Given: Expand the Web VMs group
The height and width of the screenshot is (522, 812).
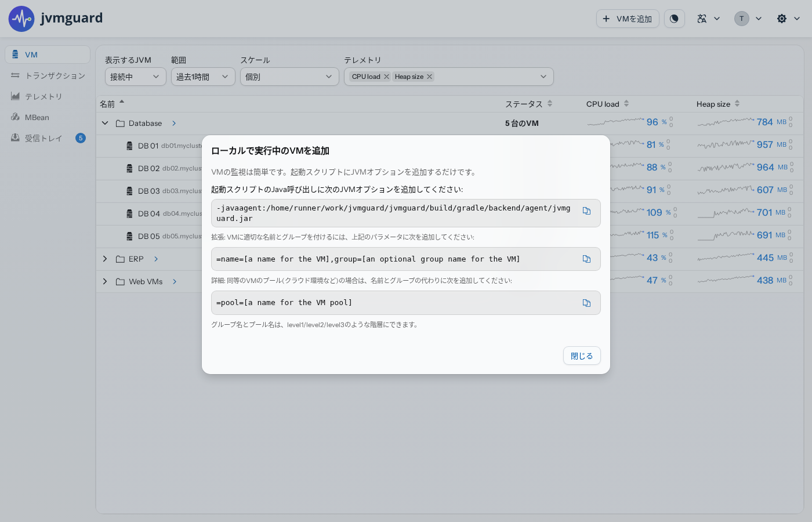Looking at the screenshot, I should pyautogui.click(x=105, y=282).
